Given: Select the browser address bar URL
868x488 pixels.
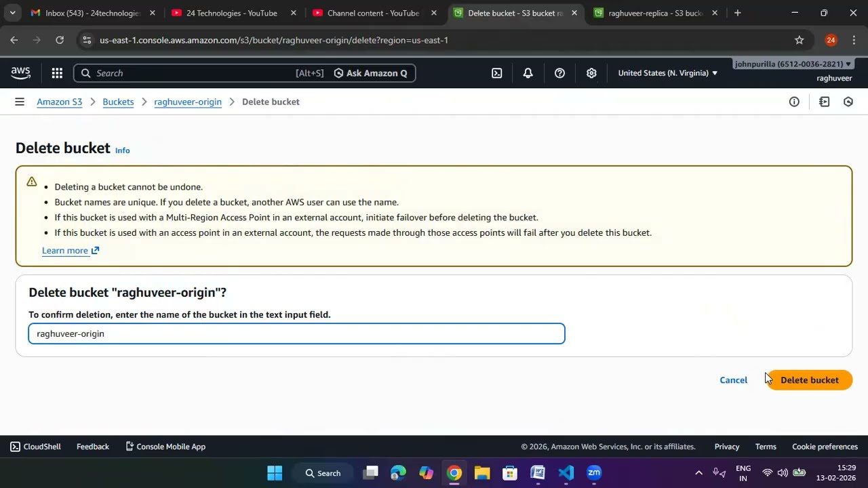Looking at the screenshot, I should [274, 40].
